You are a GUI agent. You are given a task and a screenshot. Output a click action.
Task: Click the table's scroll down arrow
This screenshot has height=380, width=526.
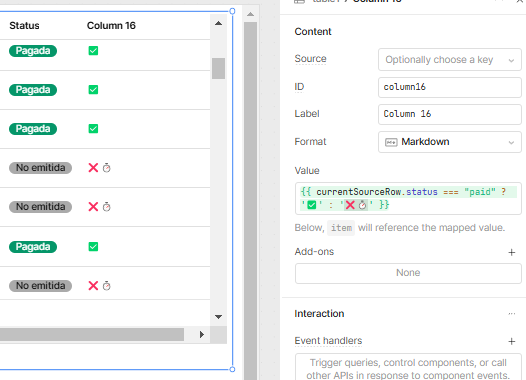click(x=218, y=317)
